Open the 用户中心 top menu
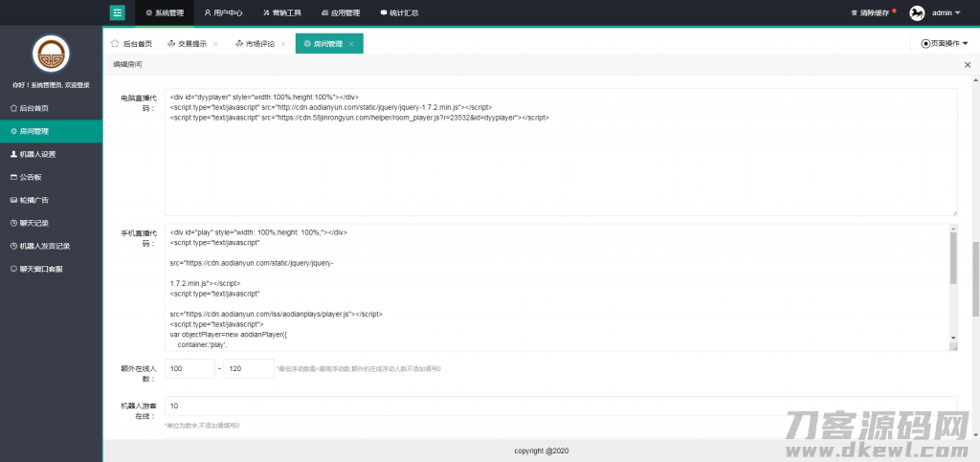 click(x=223, y=12)
